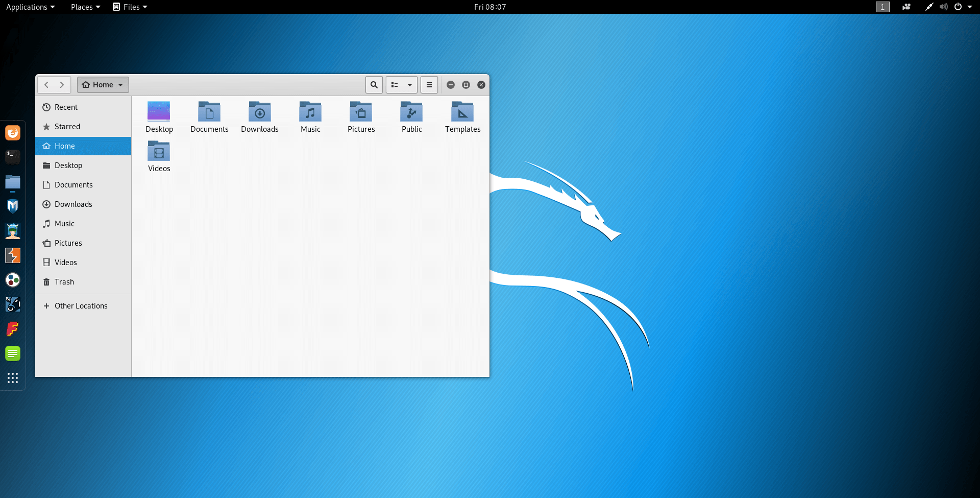The image size is (980, 498).
Task: Launch Terminal from the dock
Action: pos(13,157)
